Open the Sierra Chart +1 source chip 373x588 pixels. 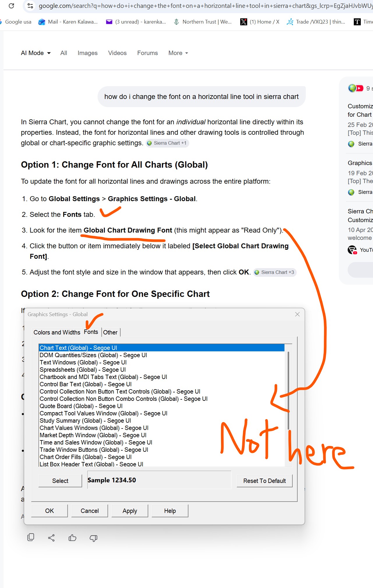(x=167, y=143)
